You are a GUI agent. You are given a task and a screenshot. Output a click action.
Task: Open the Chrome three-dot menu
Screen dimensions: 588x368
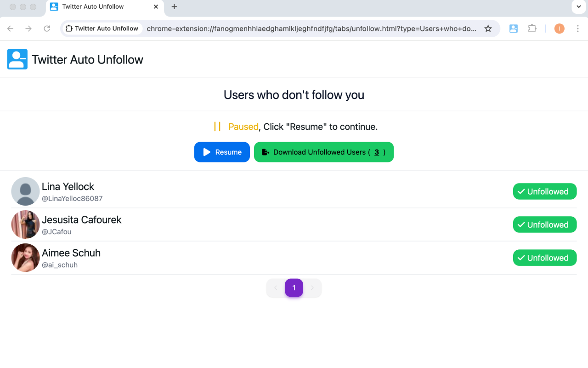[578, 29]
